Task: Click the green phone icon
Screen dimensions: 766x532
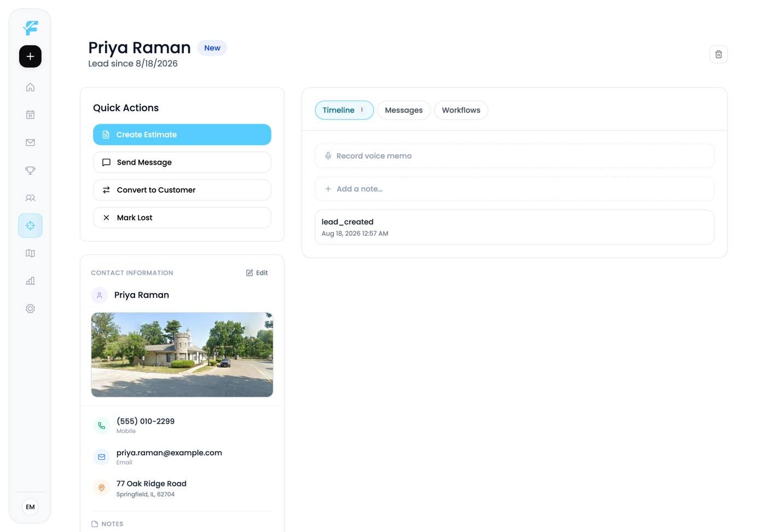Action: [x=102, y=425]
